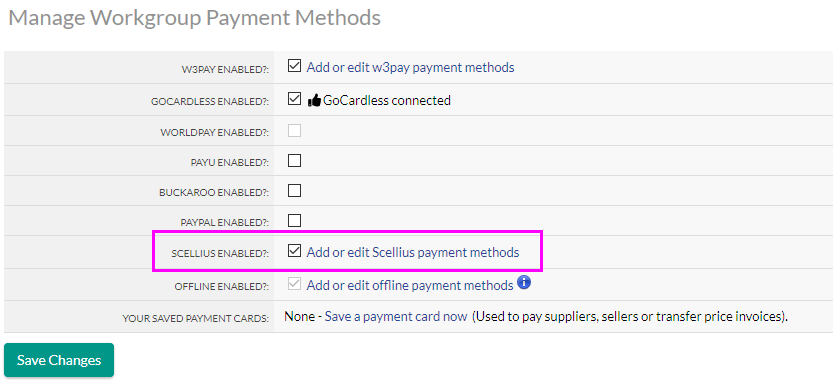Untick the W3Pay enabled checkbox

294,66
